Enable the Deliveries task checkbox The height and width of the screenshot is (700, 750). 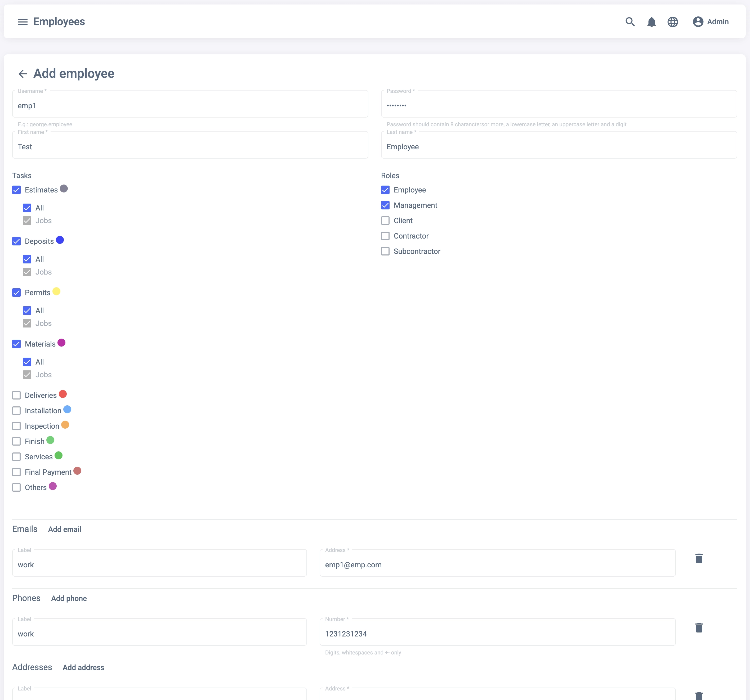[16, 395]
